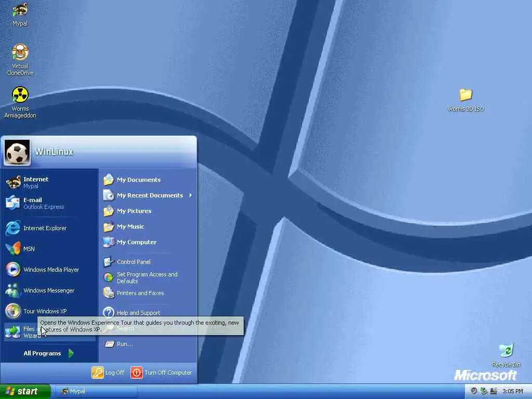532x399 pixels.
Task: Click the Printers and Faxes text label
Action: click(x=140, y=293)
